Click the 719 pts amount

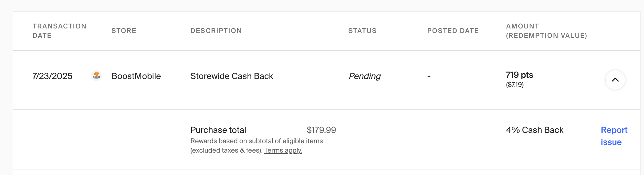click(x=520, y=75)
